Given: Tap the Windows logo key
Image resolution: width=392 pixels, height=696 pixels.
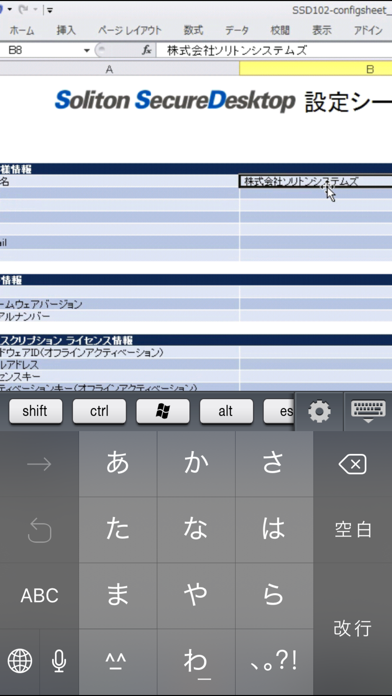Looking at the screenshot, I should click(163, 411).
